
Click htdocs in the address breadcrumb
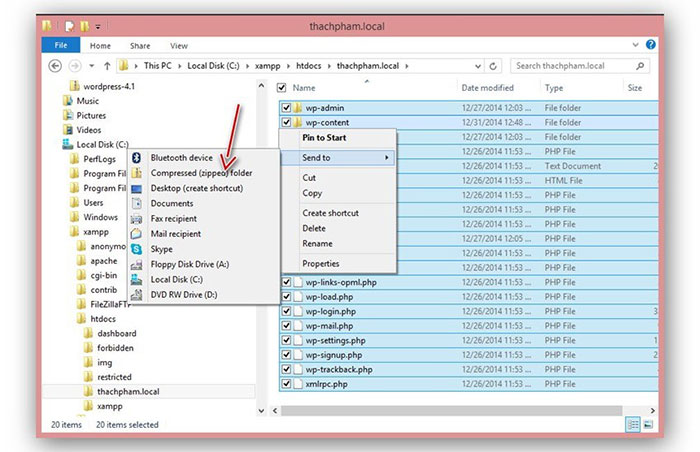click(308, 66)
